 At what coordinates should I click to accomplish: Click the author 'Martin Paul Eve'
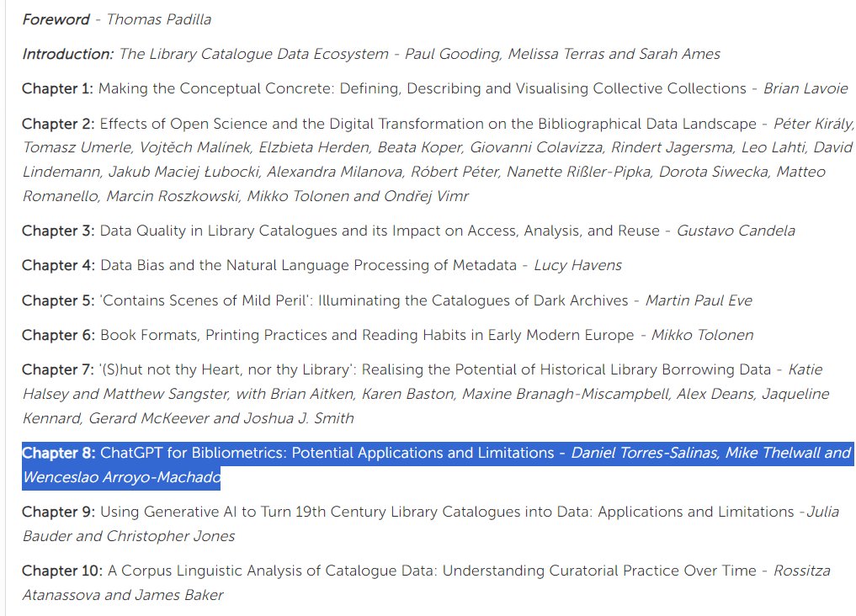pyautogui.click(x=699, y=300)
